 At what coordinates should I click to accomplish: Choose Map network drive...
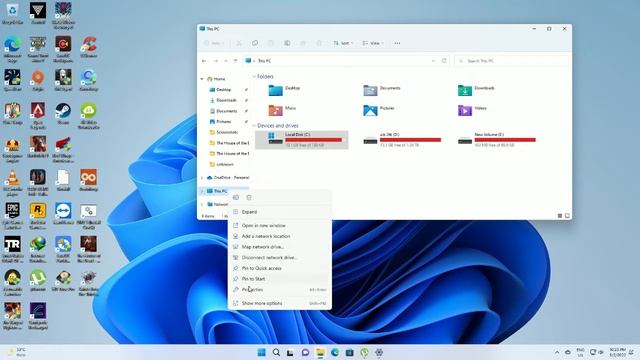click(280, 247)
